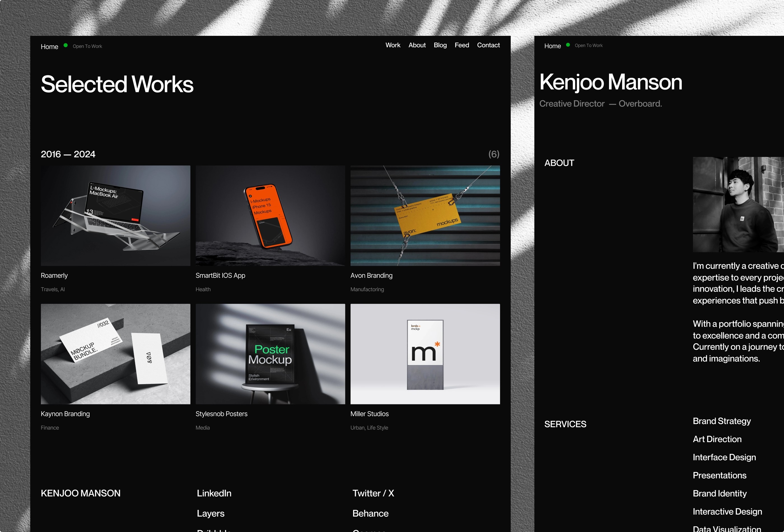Click the Twitter / X link
Screen dimensions: 784x532
(373, 493)
